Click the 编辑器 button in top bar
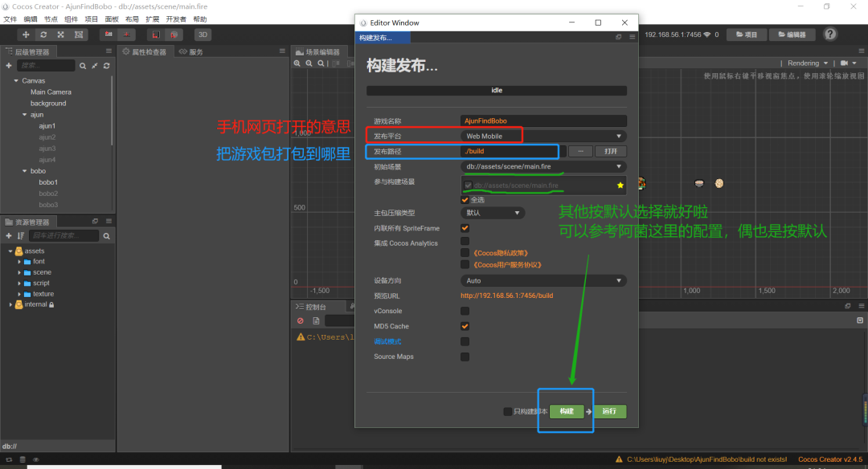Image resolution: width=868 pixels, height=469 pixels. [792, 35]
